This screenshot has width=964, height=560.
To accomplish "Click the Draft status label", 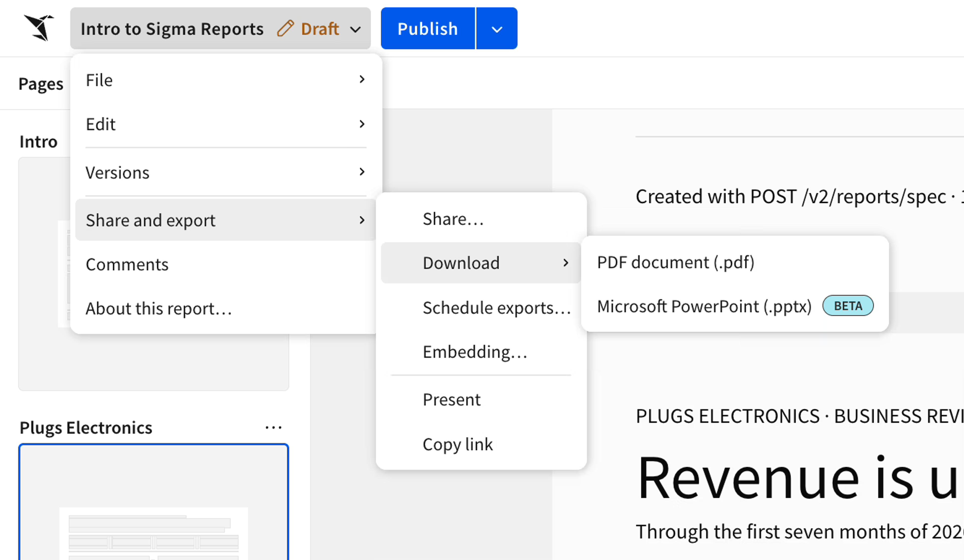I will click(320, 29).
